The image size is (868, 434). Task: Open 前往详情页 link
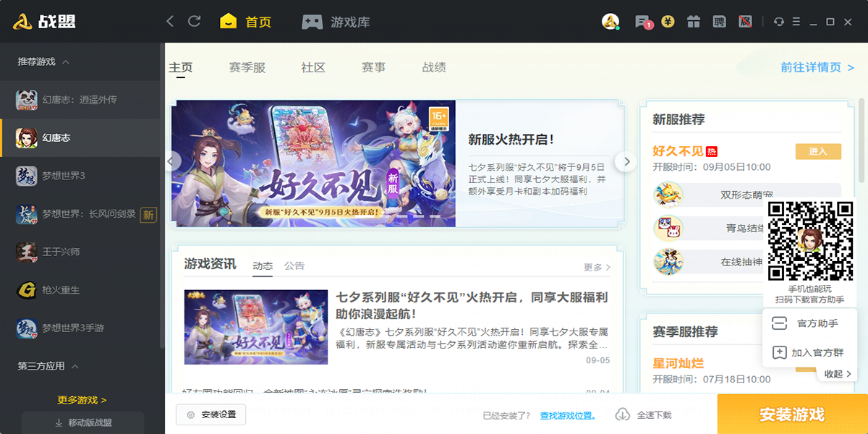point(817,67)
